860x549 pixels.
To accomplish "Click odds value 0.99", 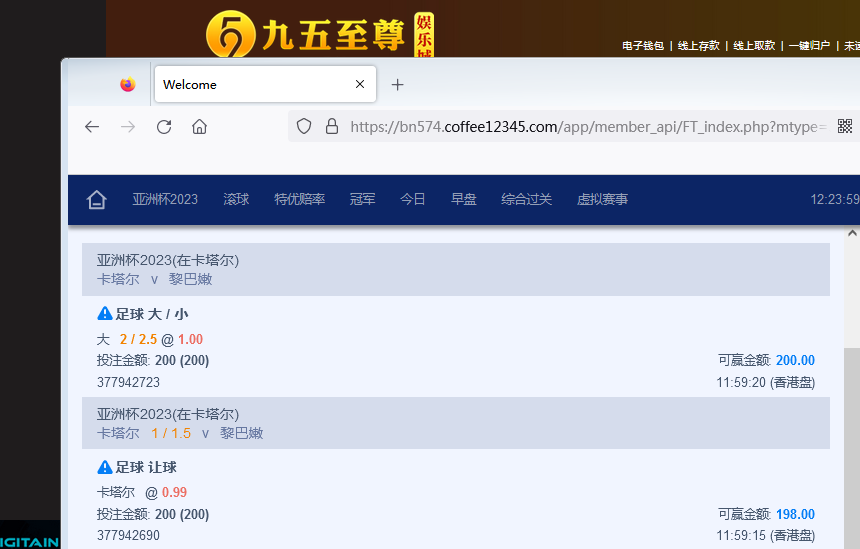I will coord(174,493).
